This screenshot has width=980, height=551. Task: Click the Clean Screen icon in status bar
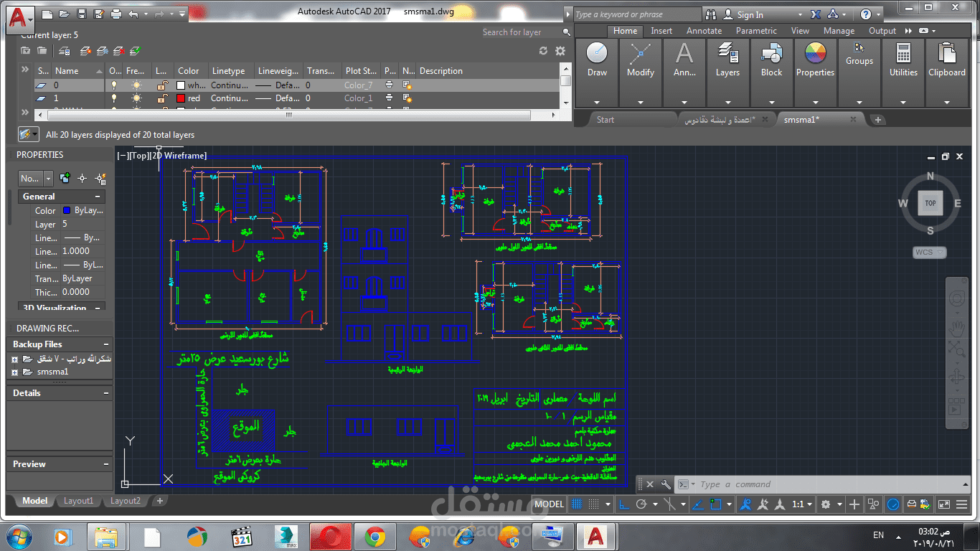[x=944, y=504]
